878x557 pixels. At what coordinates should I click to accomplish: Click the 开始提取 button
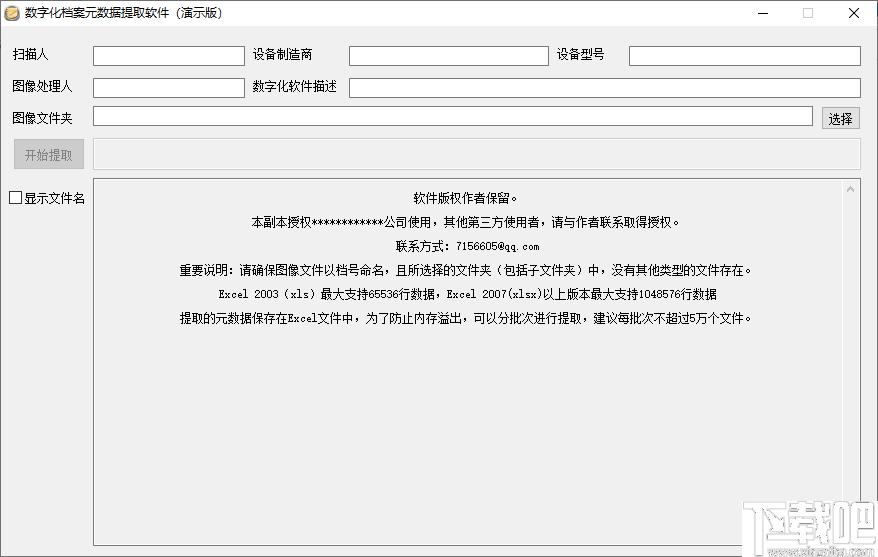pos(49,155)
